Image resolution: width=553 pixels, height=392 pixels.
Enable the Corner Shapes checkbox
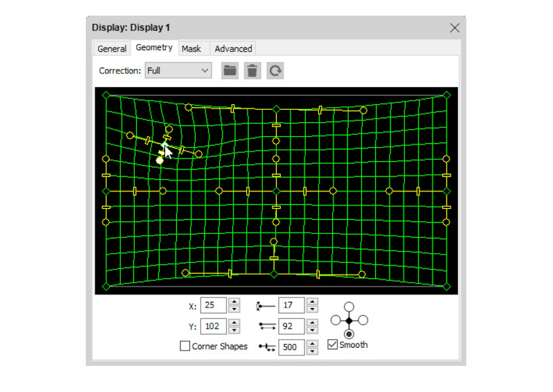[185, 346]
